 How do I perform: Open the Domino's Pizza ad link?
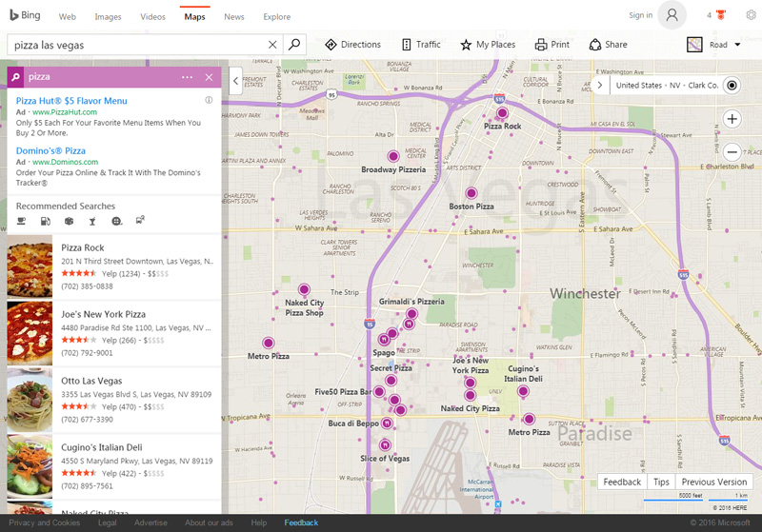[x=50, y=151]
